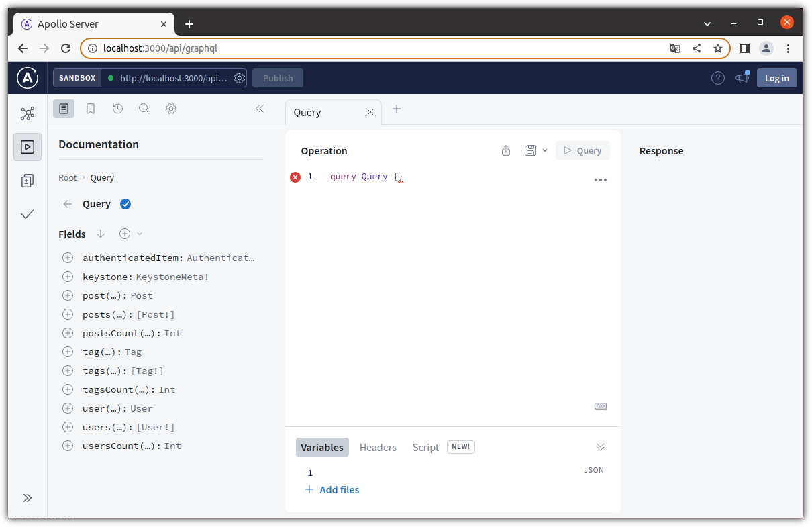
Task: Open the add-all-fields dropdown chevron
Action: pos(140,234)
